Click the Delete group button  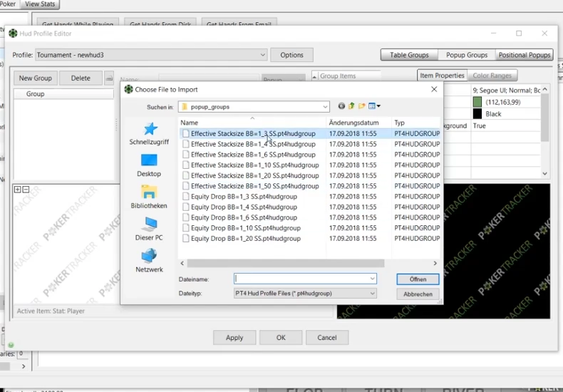(x=81, y=78)
